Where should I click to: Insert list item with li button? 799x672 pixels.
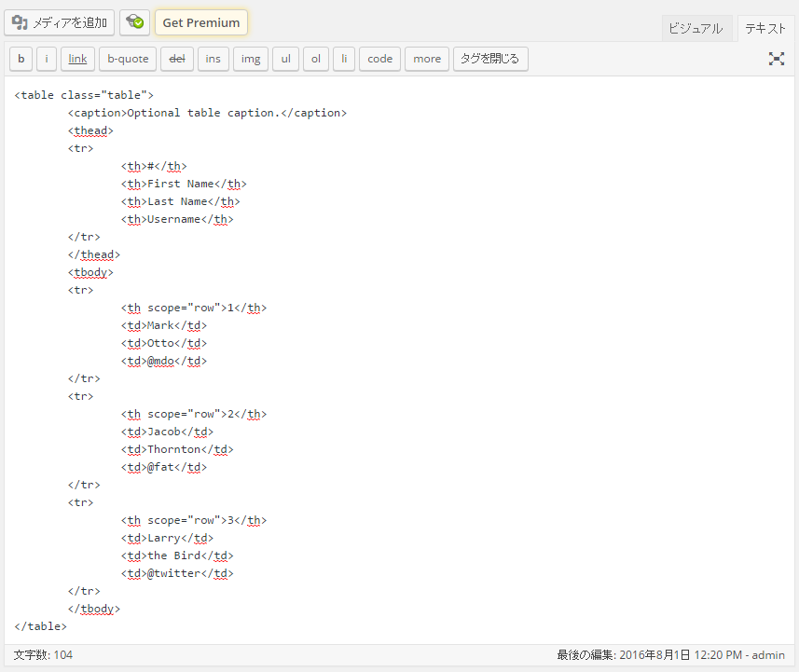tap(344, 59)
